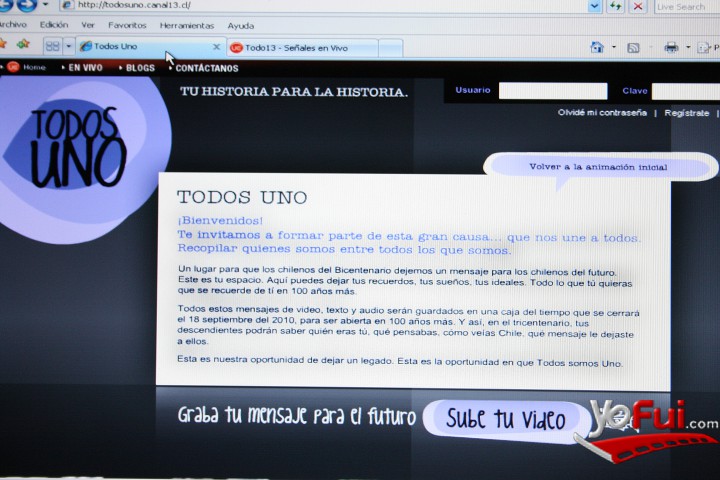
Task: Click the Sube tu video button
Action: [506, 419]
